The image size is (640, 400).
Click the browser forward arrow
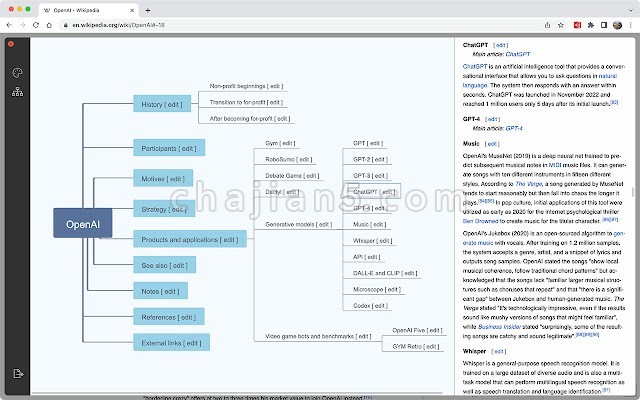click(22, 25)
